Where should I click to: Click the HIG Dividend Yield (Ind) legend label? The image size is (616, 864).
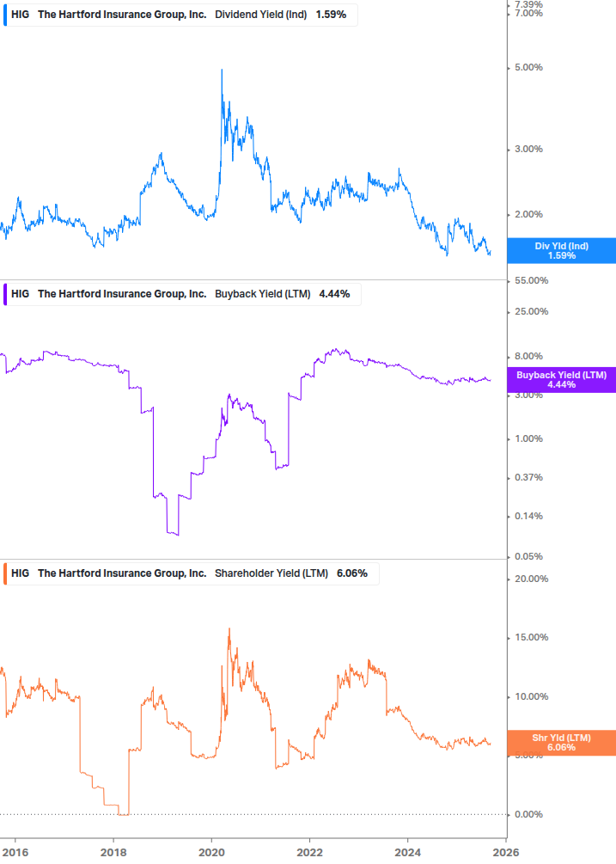(180, 15)
